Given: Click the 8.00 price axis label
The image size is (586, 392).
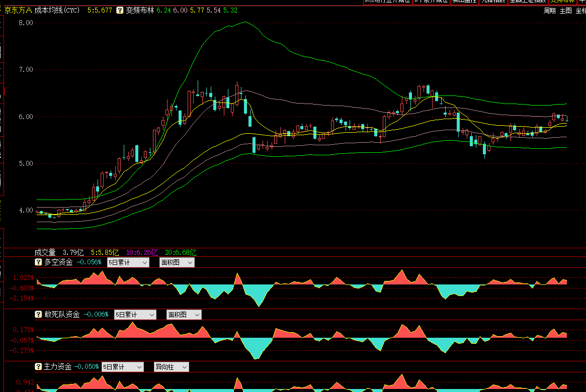Looking at the screenshot, I should tap(26, 23).
